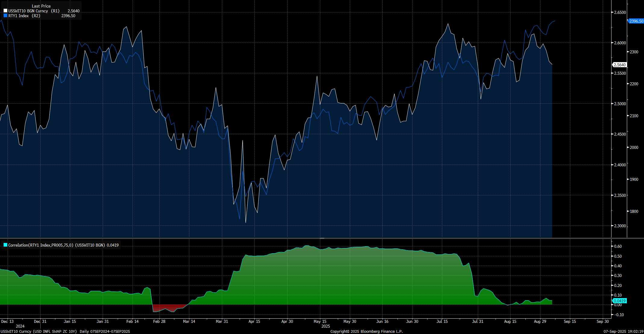
Task: Select the RTY1 Index (R2) legend label
Action: point(24,16)
